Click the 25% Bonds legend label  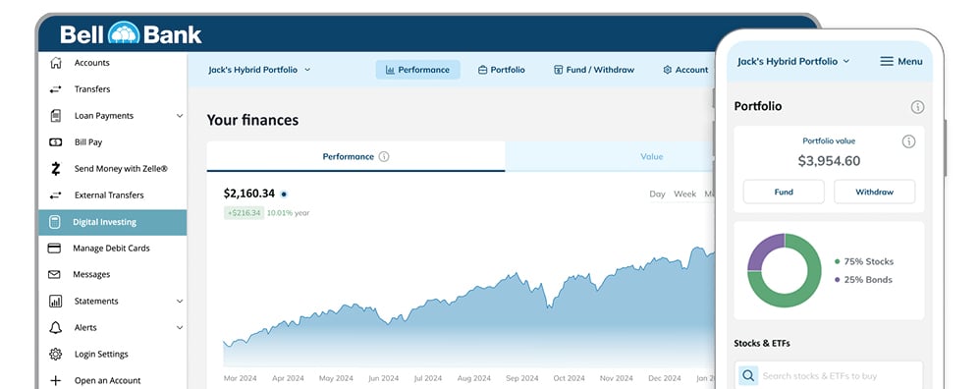point(868,280)
